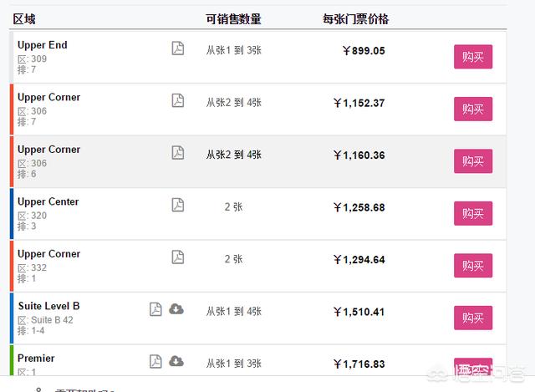Sort by 每张门票价格 column header
Image resolution: width=535 pixels, height=392 pixels.
point(355,19)
